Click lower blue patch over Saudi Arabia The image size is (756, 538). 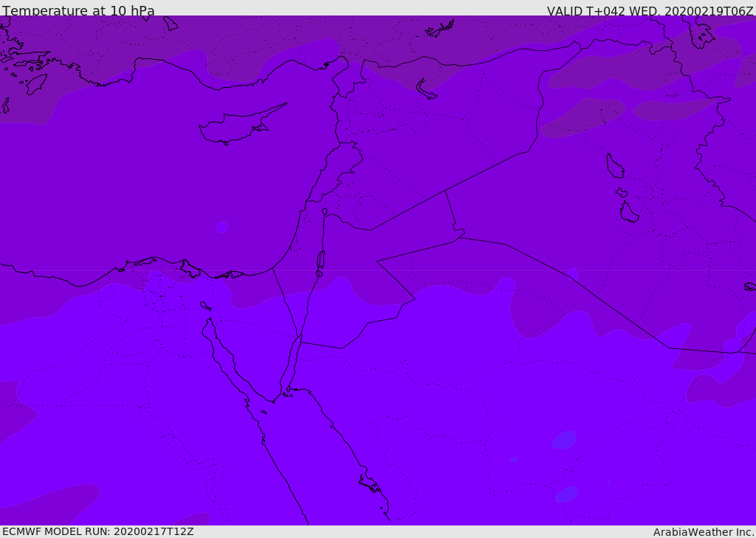coord(566,494)
